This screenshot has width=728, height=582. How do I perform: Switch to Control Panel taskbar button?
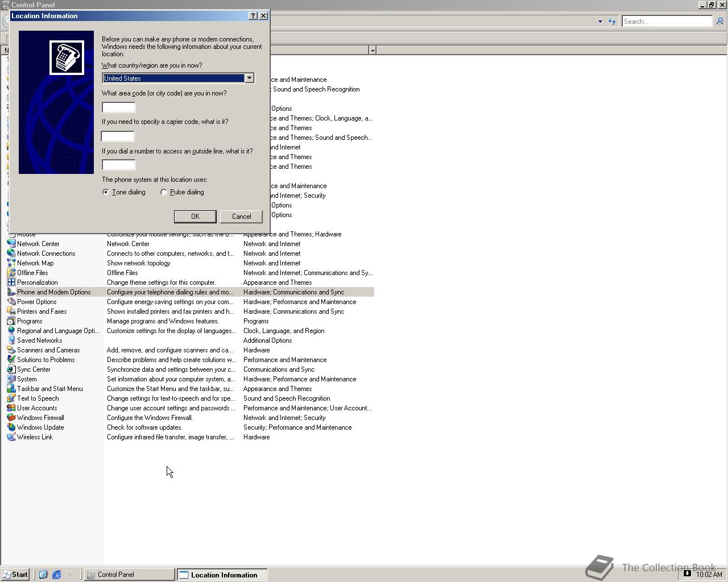[130, 575]
